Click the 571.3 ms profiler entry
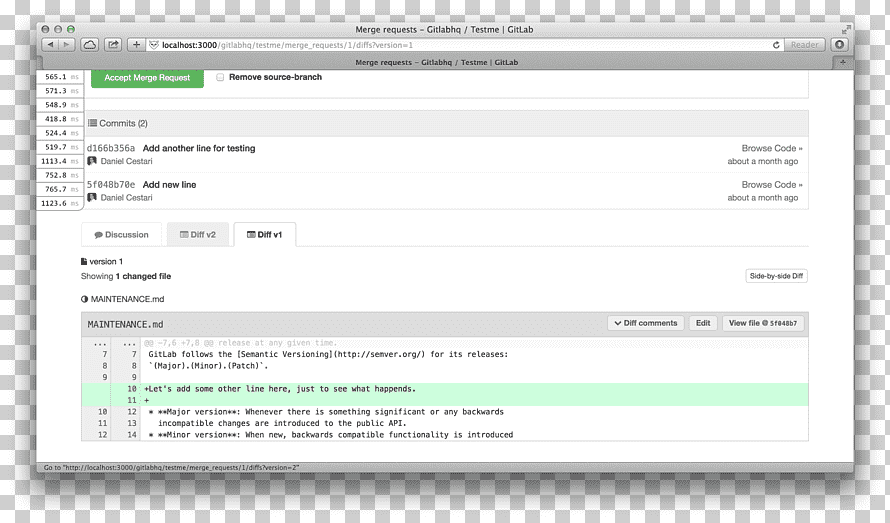This screenshot has height=523, width=890. pos(60,91)
